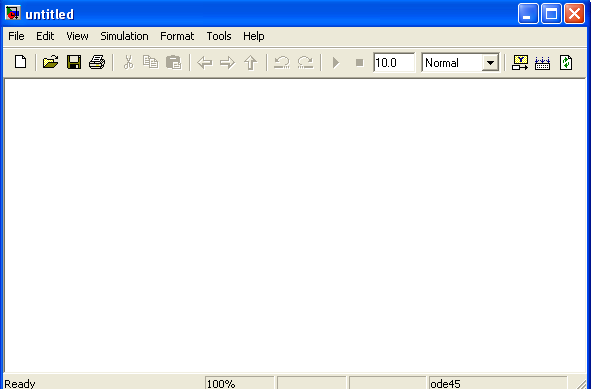
Task: Paste clipboard with the paste icon
Action: click(x=174, y=62)
